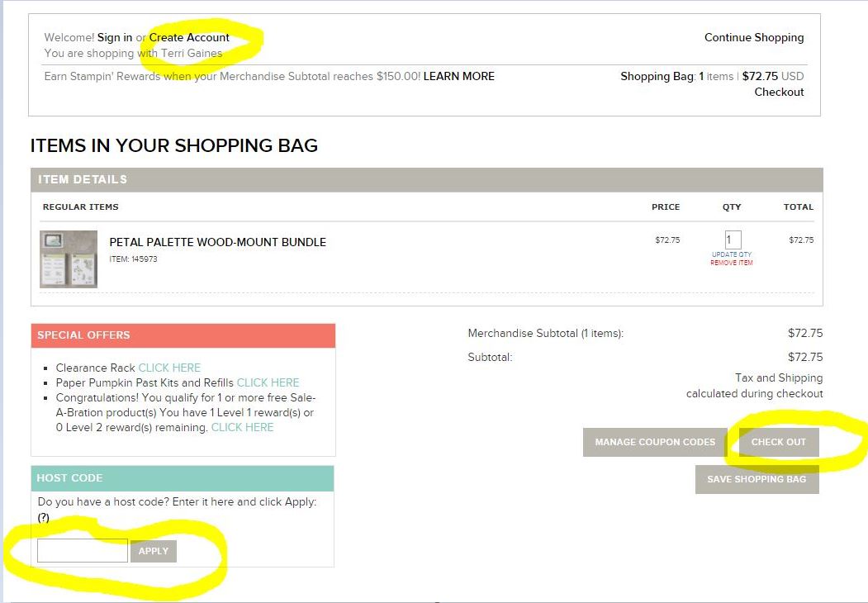Click the Checkout link under Shopping Bag
The width and height of the screenshot is (868, 603).
pyautogui.click(x=778, y=92)
